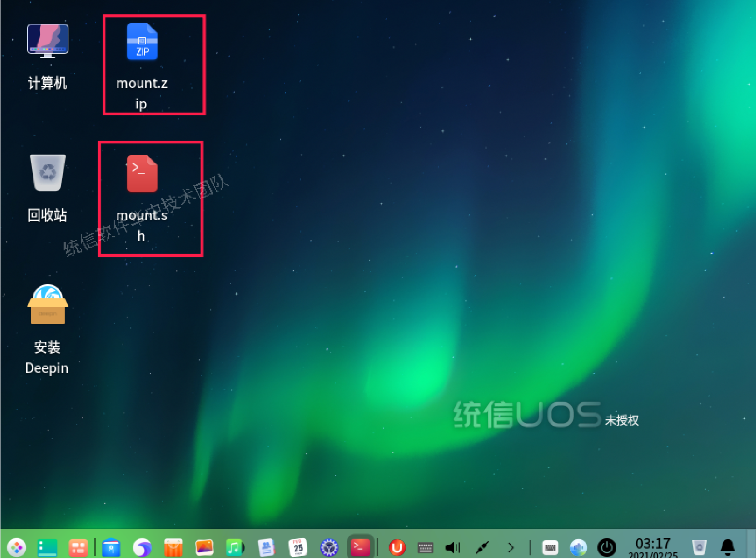Open the control center gear icon
Image resolution: width=756 pixels, height=559 pixels.
click(x=329, y=548)
